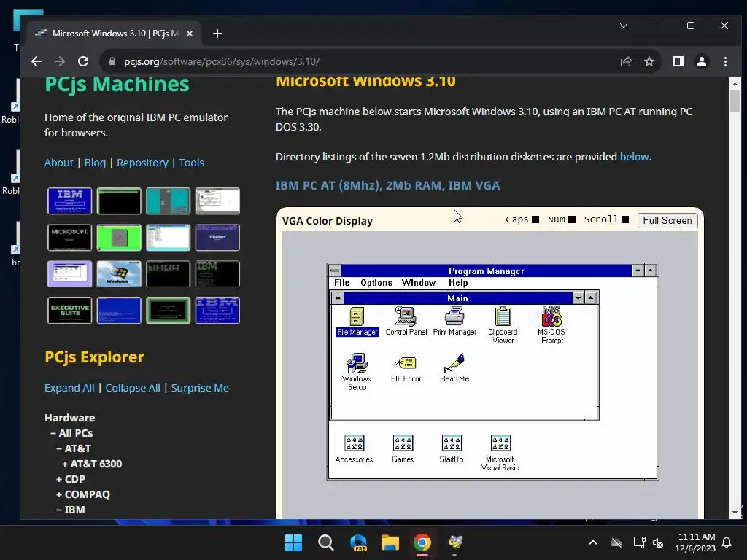The image size is (747, 560).
Task: Follow the 'below' link
Action: point(634,157)
